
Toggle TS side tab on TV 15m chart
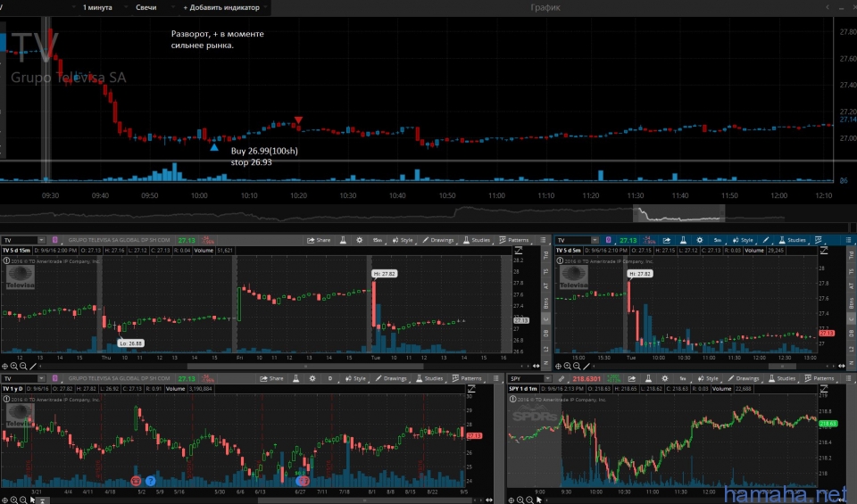545,271
